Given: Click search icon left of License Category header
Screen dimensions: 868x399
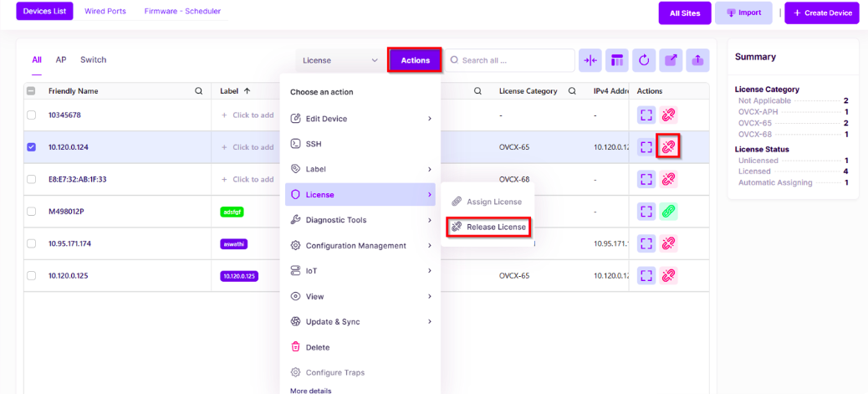Looking at the screenshot, I should coord(477,91).
